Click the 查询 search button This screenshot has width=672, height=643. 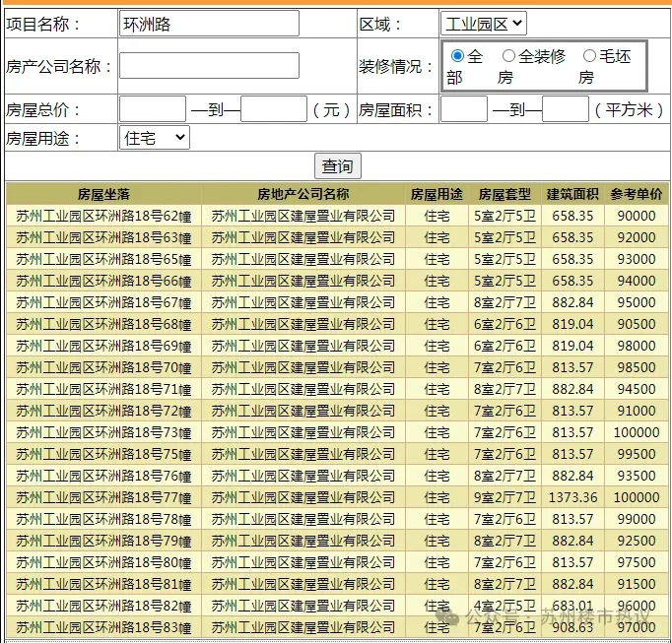(x=338, y=165)
